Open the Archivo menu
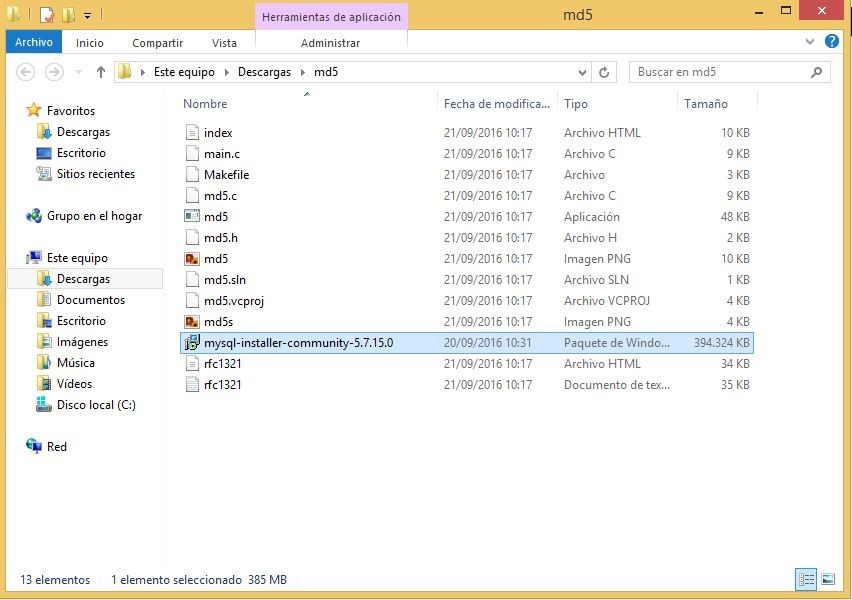The image size is (852, 600). coord(34,43)
